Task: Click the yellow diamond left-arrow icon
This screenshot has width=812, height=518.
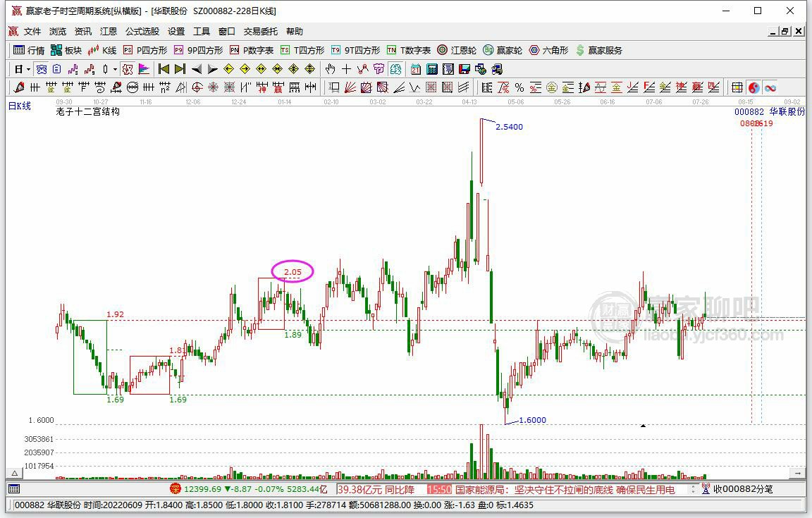Action: coord(228,69)
